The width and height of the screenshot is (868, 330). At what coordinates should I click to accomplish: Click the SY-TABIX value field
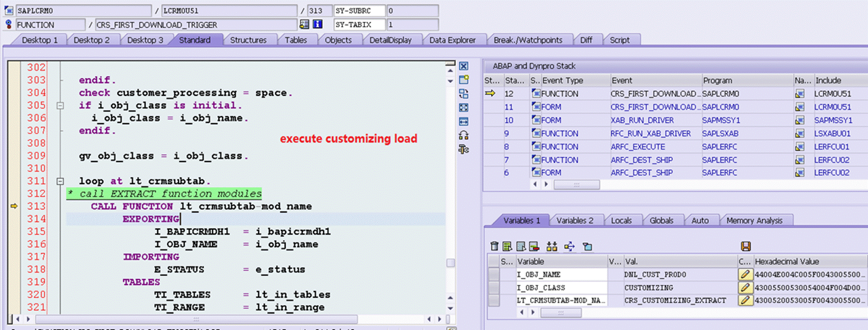pos(412,25)
